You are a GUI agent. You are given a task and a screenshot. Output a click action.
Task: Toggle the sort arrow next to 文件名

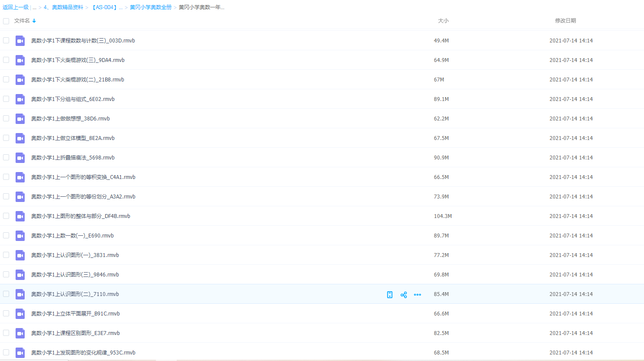tap(34, 21)
